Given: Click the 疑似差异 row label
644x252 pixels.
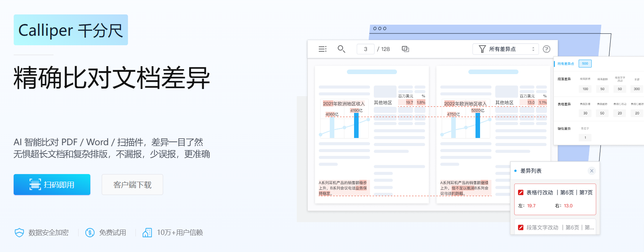Looking at the screenshot, I should coord(564,129).
